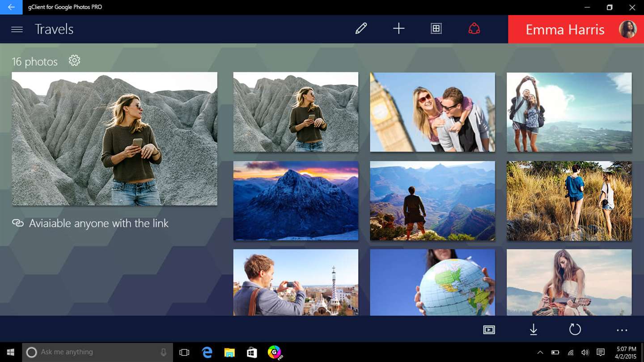
Task: Click the Windows Start button
Action: coord(11,352)
